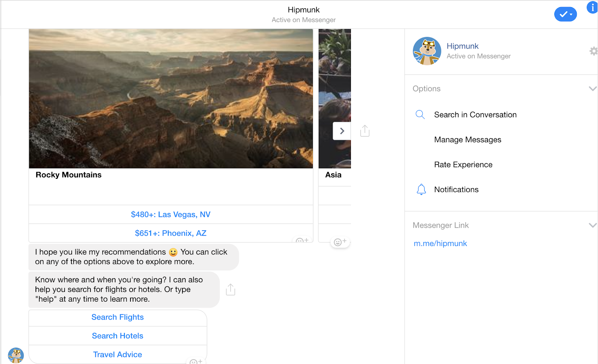Open Search in Conversation
Viewport: 598px width, 364px height.
[x=475, y=115]
